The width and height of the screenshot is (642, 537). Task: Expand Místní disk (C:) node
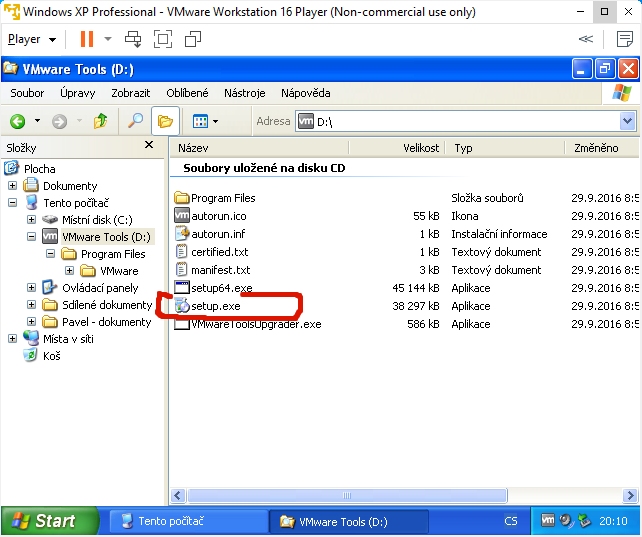[x=31, y=219]
